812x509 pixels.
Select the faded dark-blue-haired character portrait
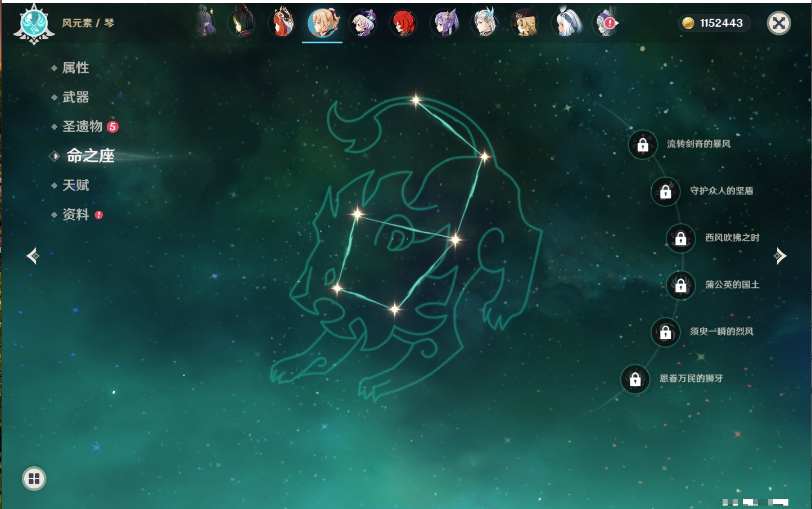(206, 22)
